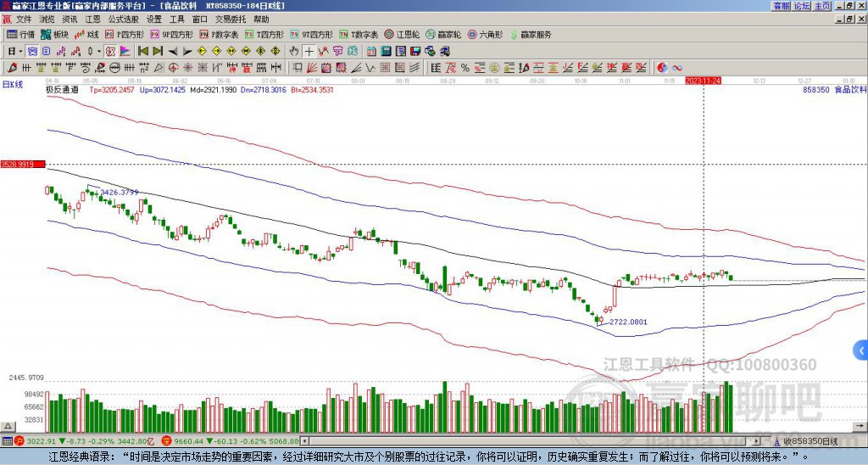Screen dimensions: 868x465
Task: Open the 工具 menu
Action: (176, 20)
